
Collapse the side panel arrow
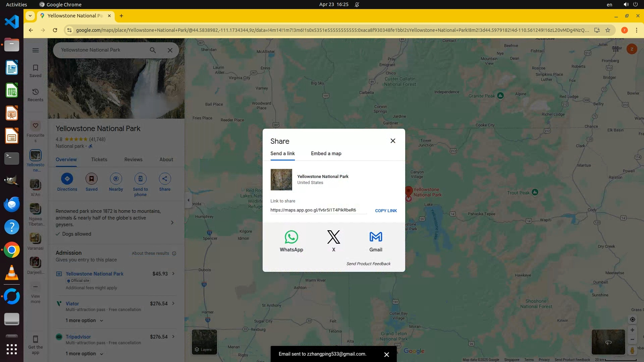[189, 200]
